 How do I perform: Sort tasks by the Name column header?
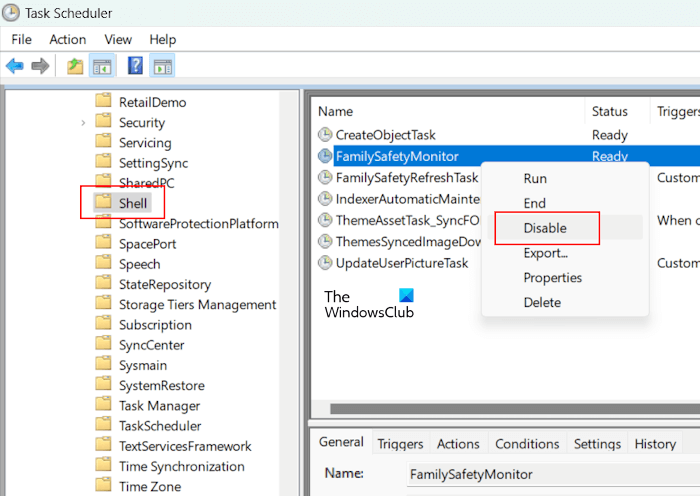(448, 111)
